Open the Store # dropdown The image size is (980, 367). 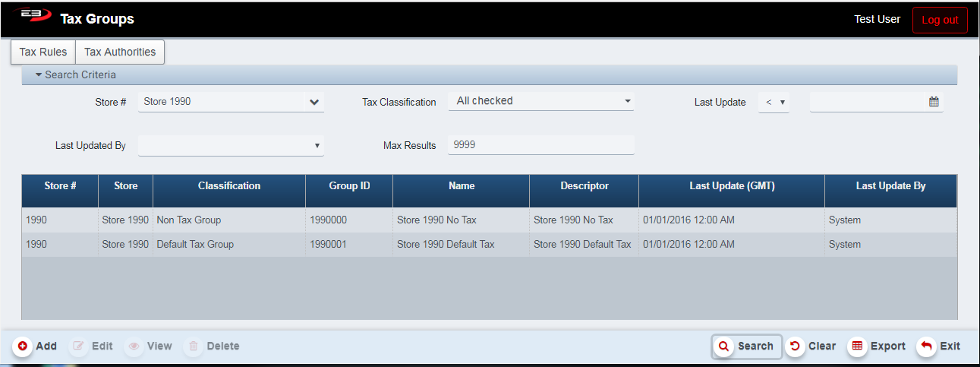point(314,102)
